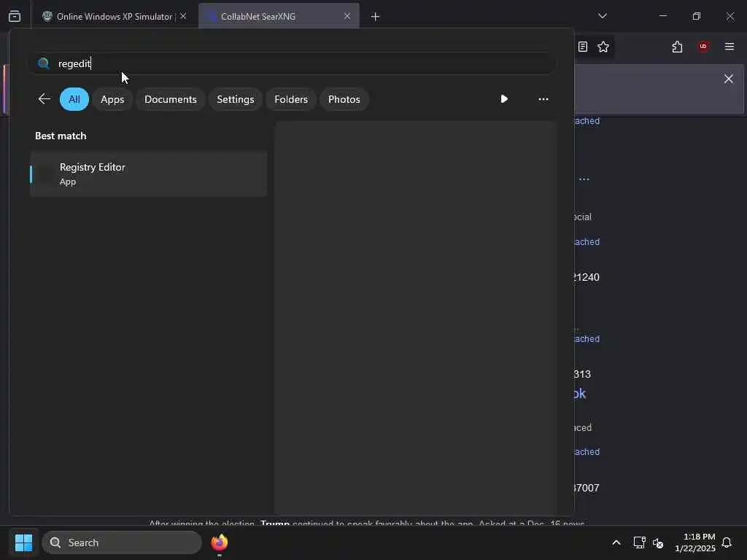The width and height of the screenshot is (747, 560).
Task: Show hidden system tray icons
Action: pos(616,542)
